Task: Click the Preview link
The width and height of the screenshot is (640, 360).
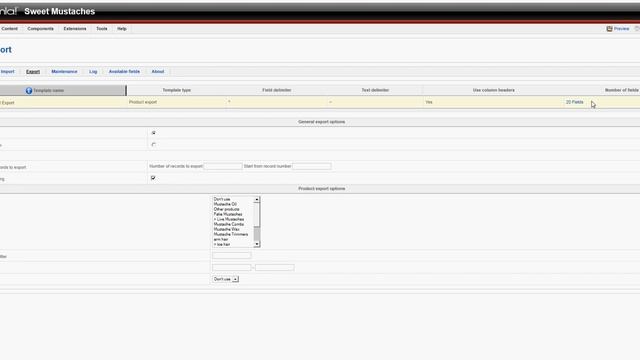Action: point(621,29)
